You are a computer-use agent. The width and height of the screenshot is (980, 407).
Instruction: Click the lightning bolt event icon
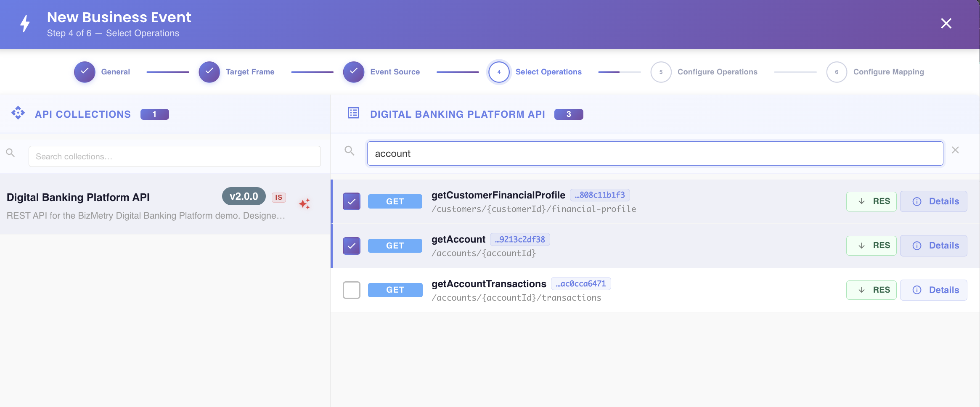click(x=25, y=24)
